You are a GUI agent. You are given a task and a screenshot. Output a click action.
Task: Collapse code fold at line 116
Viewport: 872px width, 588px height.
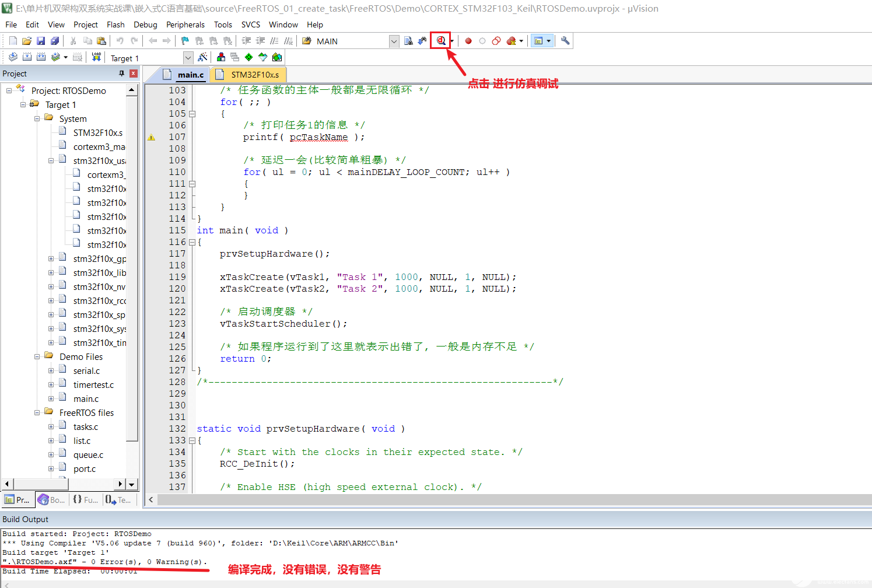tap(192, 242)
